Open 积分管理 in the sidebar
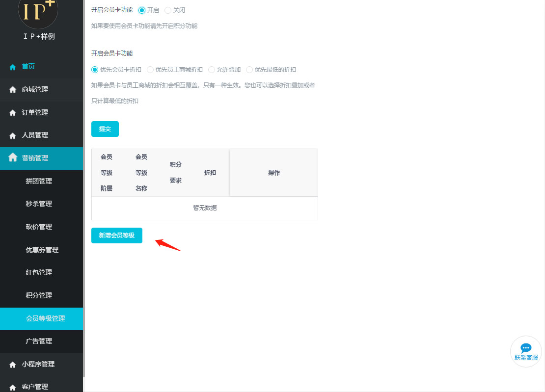545x392 pixels. click(39, 295)
